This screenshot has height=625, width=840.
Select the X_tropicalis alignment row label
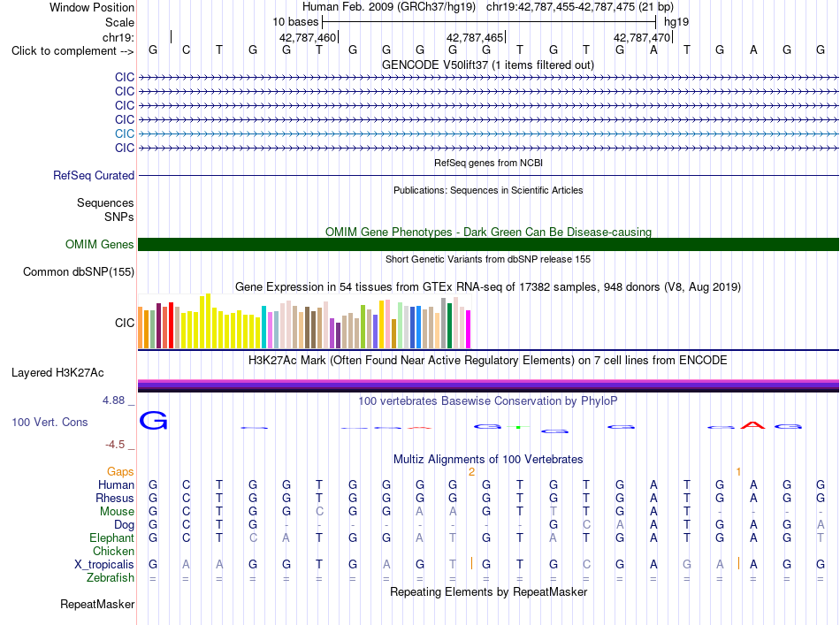[104, 565]
